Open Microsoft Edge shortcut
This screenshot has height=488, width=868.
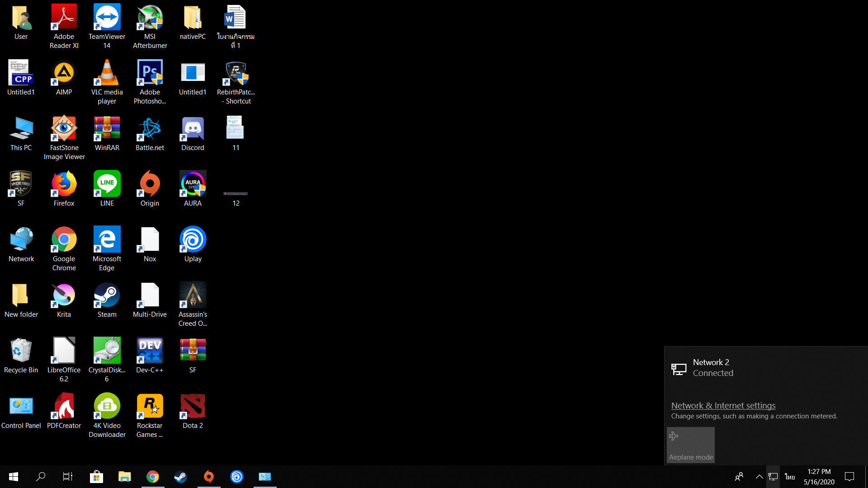(x=107, y=249)
